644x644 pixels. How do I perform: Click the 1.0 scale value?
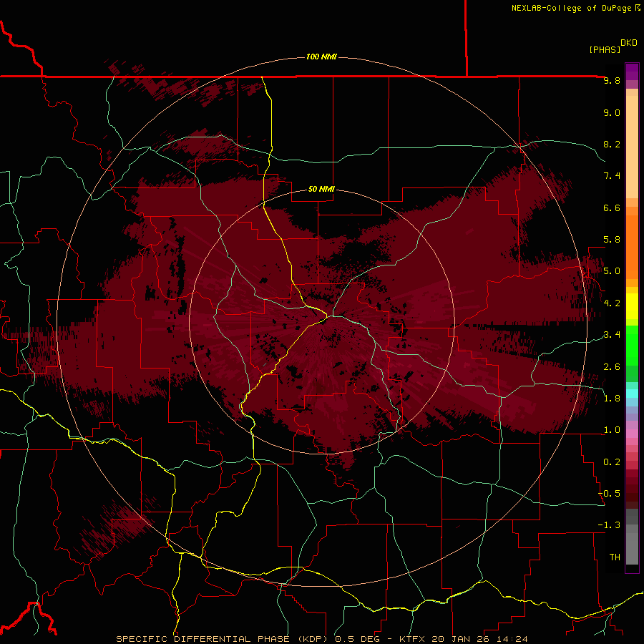pyautogui.click(x=612, y=430)
